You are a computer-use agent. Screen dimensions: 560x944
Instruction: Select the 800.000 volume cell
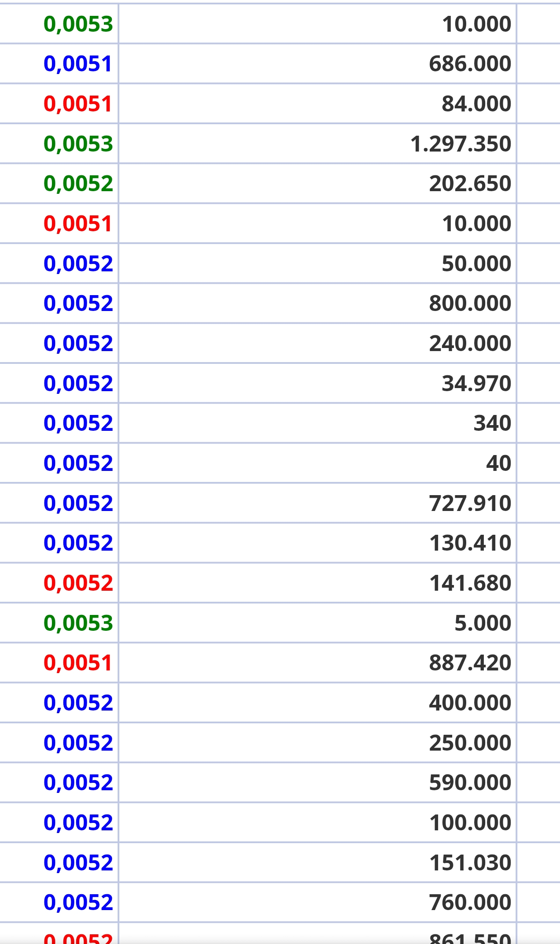(470, 304)
